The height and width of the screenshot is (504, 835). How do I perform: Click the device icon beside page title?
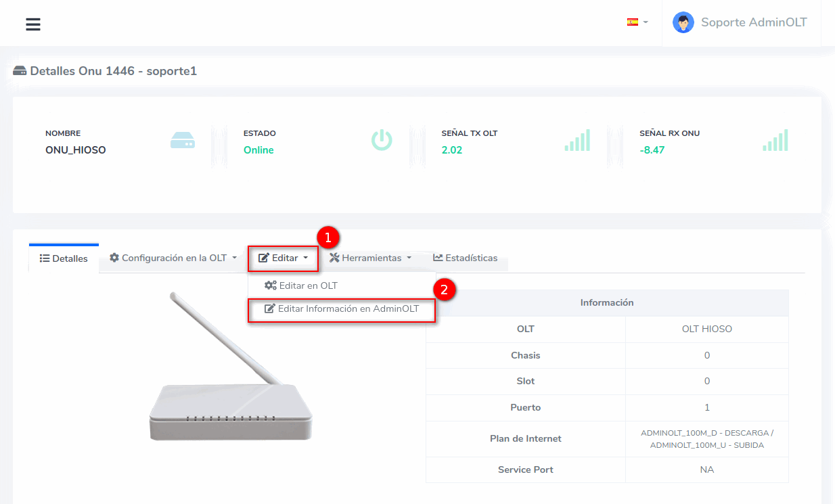pyautogui.click(x=20, y=71)
